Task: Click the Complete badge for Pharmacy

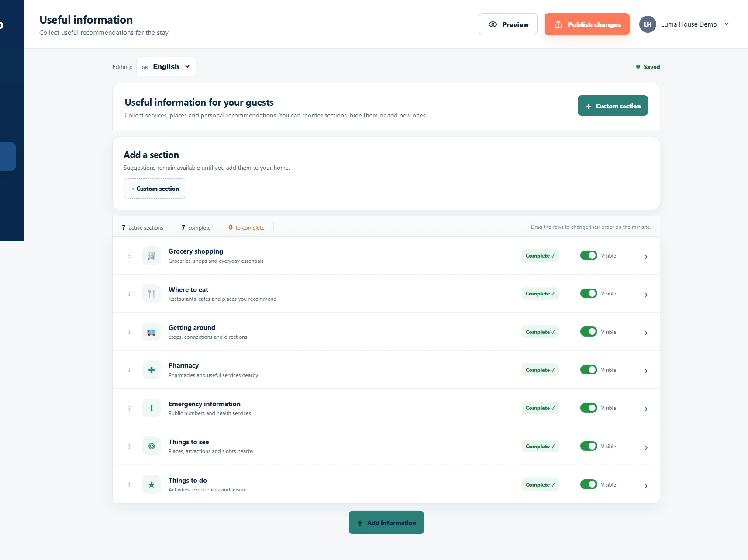Action: pyautogui.click(x=540, y=370)
